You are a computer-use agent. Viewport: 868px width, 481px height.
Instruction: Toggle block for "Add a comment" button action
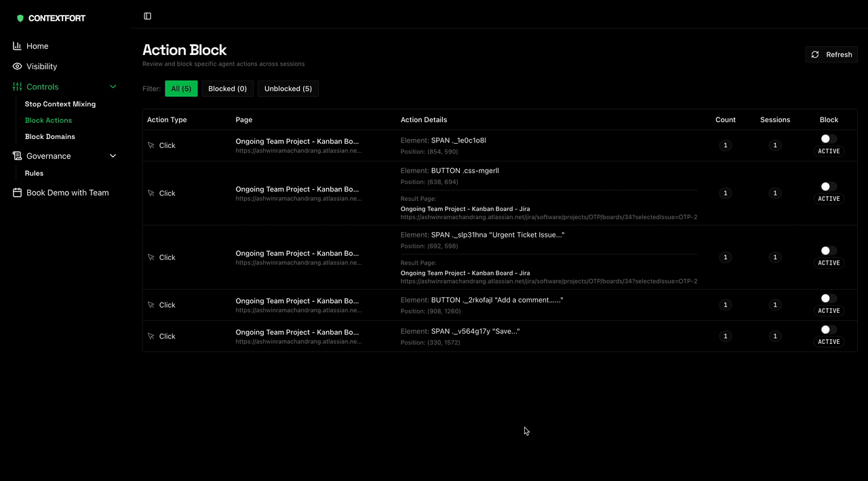pyautogui.click(x=828, y=299)
